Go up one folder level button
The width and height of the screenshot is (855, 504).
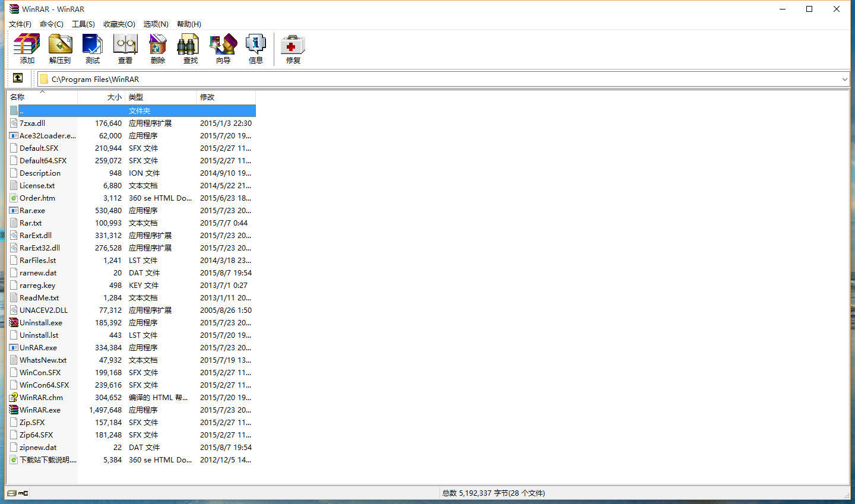coord(18,78)
